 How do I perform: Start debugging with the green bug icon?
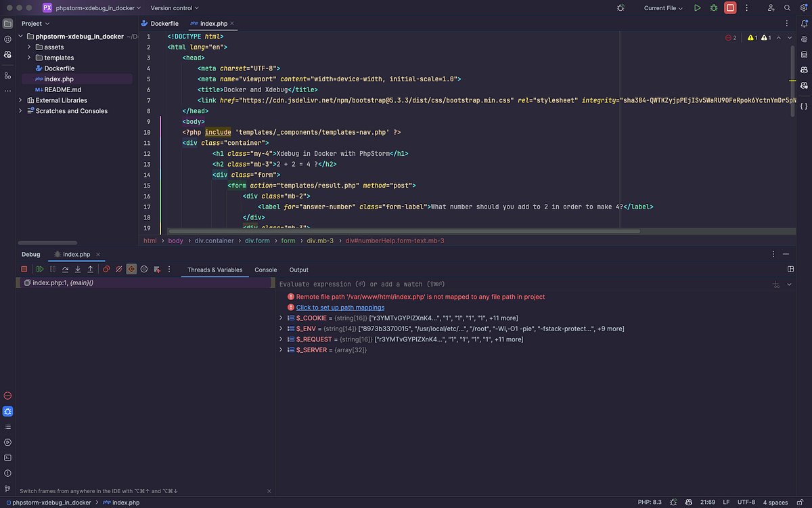coord(713,7)
